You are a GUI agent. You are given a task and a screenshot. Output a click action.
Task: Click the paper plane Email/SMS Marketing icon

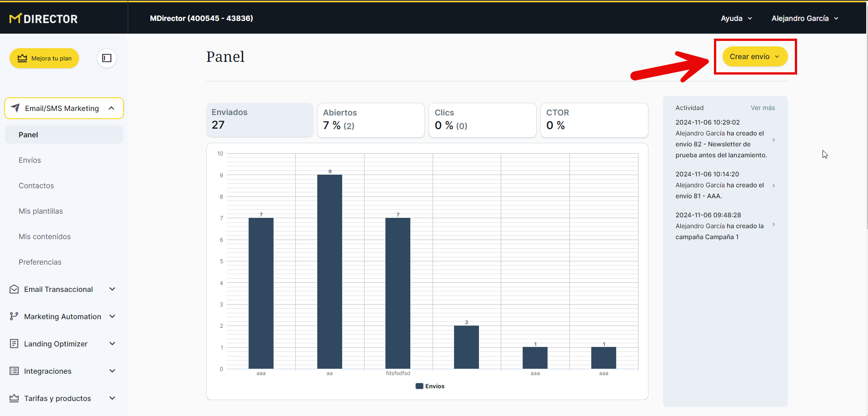click(x=15, y=108)
